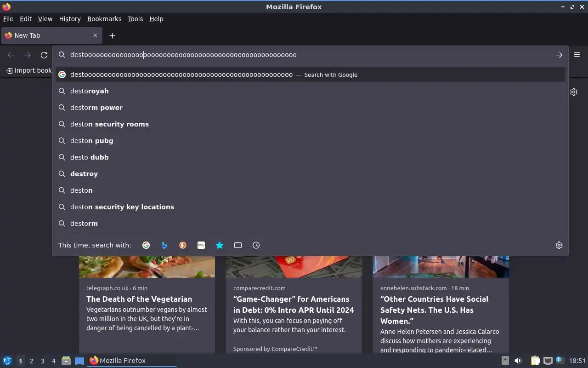Image resolution: width=588 pixels, height=368 pixels.
Task: Open the New Tab page personalize gear
Action: [574, 92]
